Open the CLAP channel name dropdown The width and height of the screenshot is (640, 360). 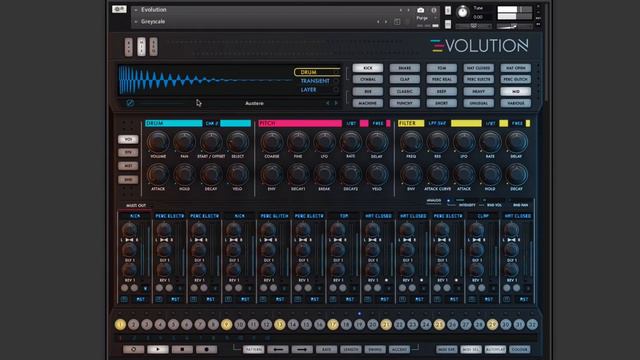483,216
